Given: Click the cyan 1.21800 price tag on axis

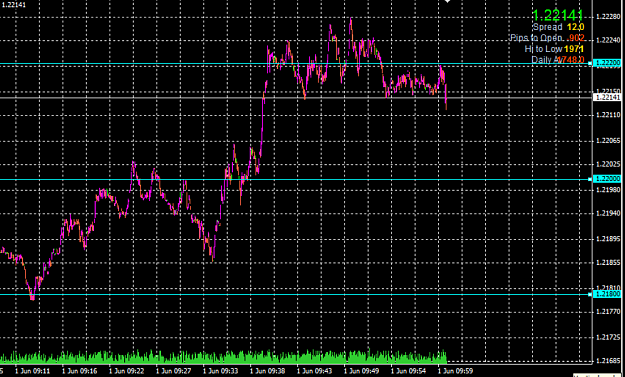Looking at the screenshot, I should point(607,294).
